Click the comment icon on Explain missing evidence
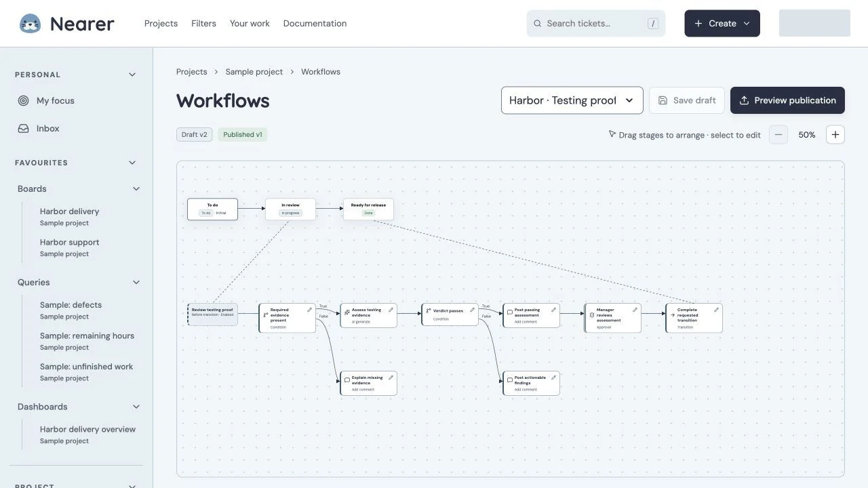The image size is (868, 488). click(x=347, y=380)
